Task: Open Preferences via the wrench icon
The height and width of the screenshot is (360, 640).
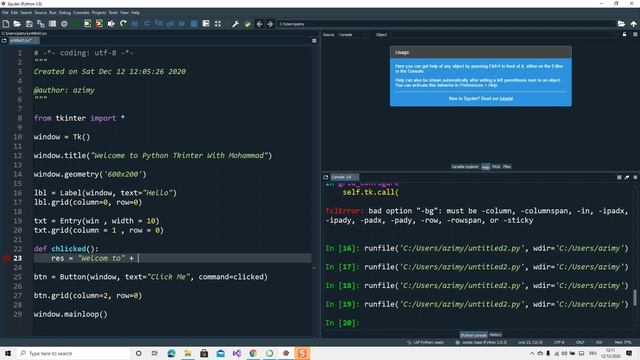Action: coord(236,24)
